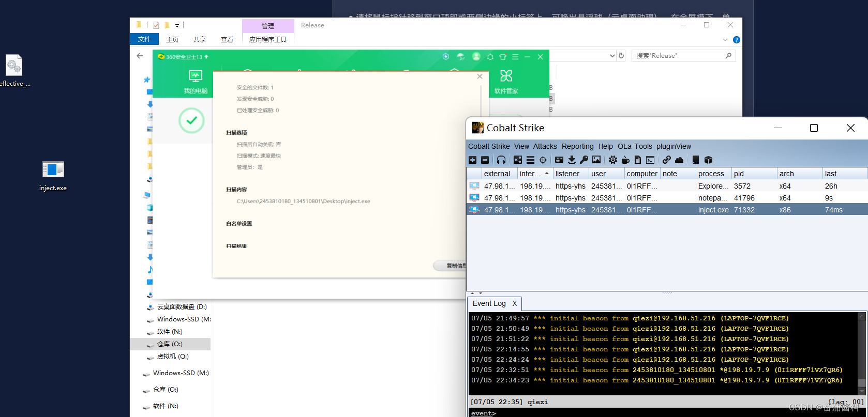Select the Explore... beacon row with pid 3572
Screen dimensions: 868x417
(x=667, y=186)
